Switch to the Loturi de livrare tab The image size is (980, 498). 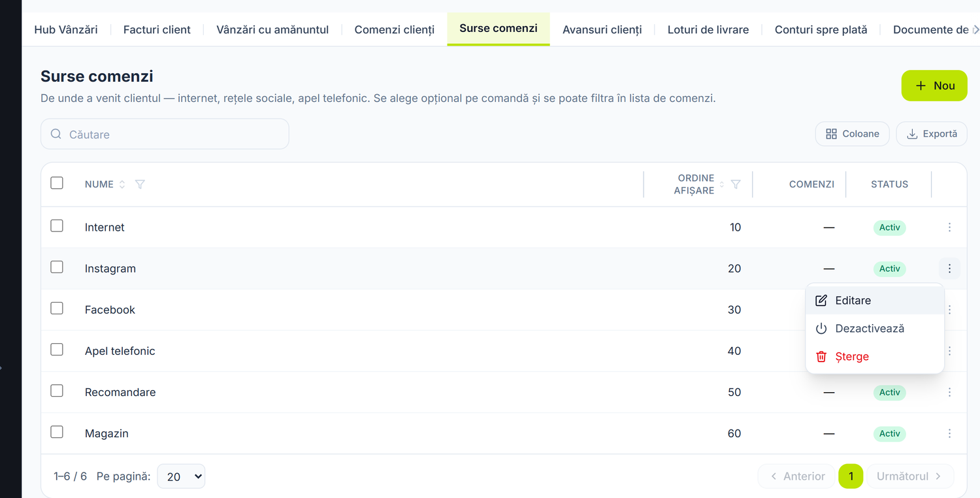(x=708, y=29)
